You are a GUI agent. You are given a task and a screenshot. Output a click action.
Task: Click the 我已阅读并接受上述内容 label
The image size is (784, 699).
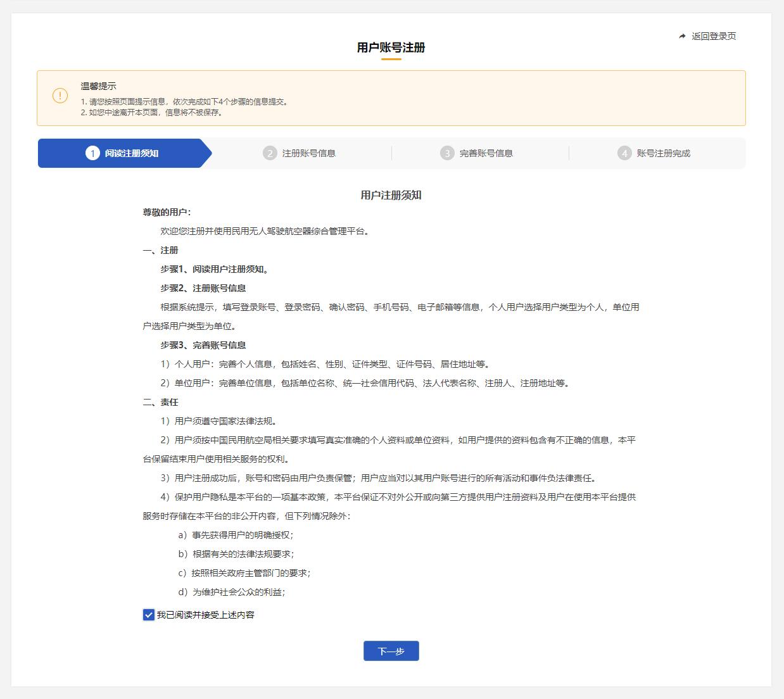pyautogui.click(x=205, y=615)
